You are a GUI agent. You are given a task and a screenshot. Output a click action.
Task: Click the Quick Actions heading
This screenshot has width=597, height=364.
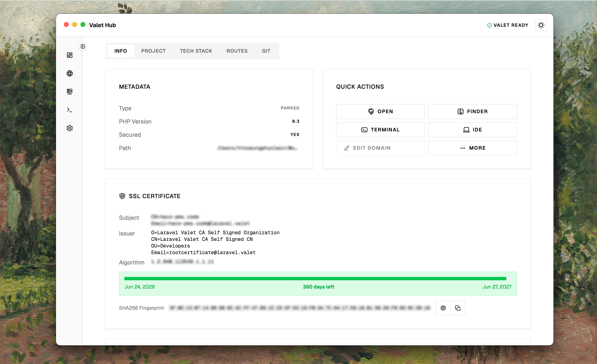coord(360,87)
